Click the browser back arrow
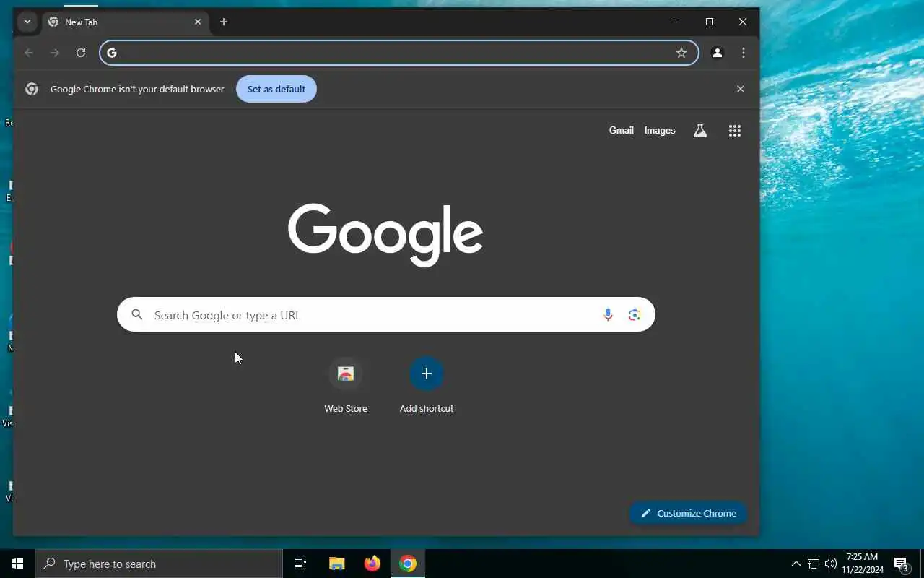 pos(29,53)
